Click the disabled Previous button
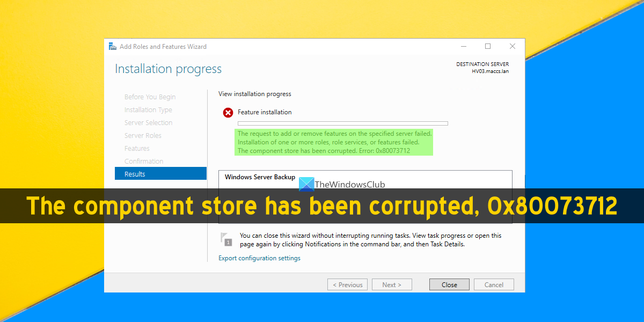Image resolution: width=644 pixels, height=322 pixels. pos(348,285)
